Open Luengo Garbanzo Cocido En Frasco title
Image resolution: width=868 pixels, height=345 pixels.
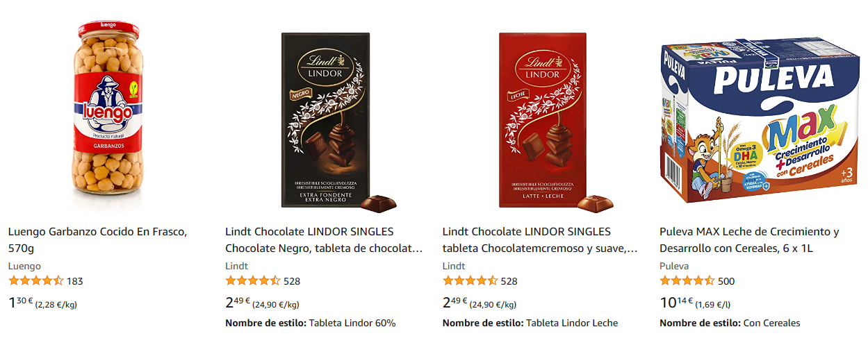98,239
